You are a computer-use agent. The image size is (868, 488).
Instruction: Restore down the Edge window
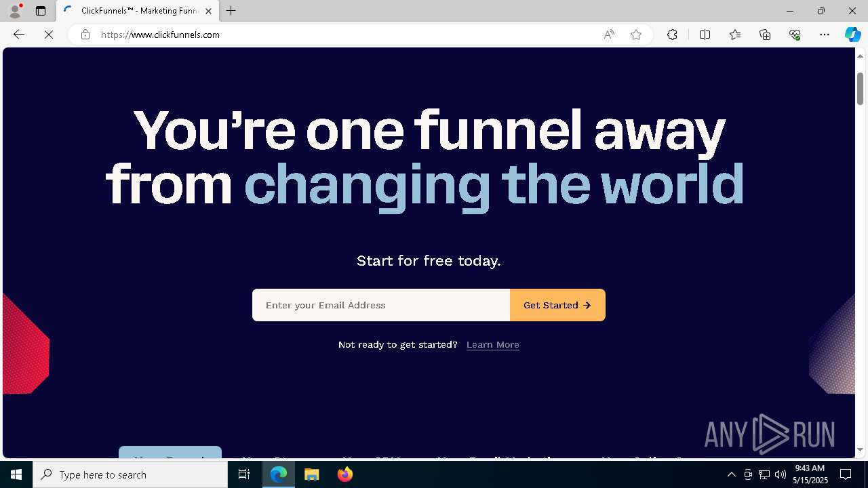click(821, 11)
